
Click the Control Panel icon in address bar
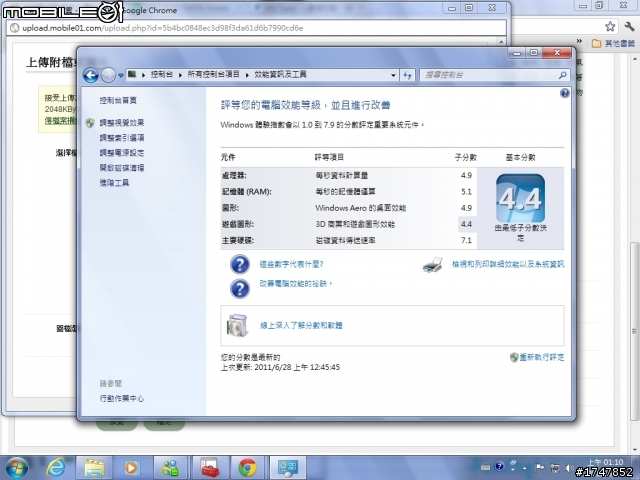pos(132,74)
